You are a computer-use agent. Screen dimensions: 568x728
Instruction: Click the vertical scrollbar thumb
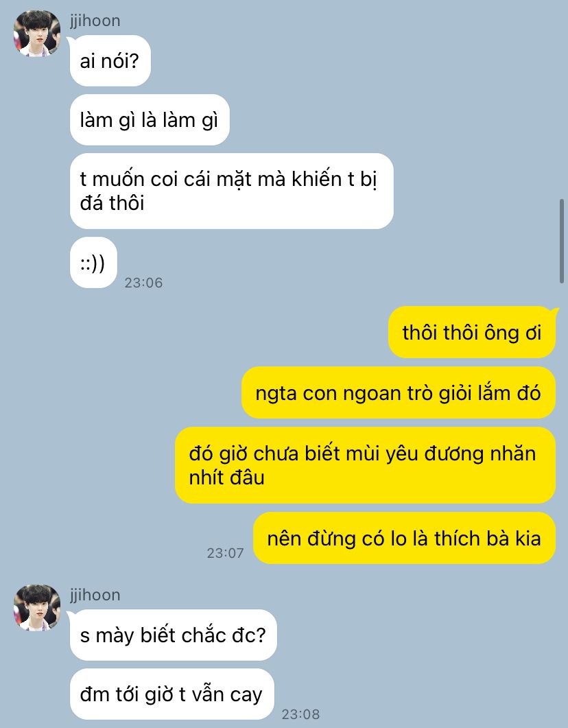562,241
